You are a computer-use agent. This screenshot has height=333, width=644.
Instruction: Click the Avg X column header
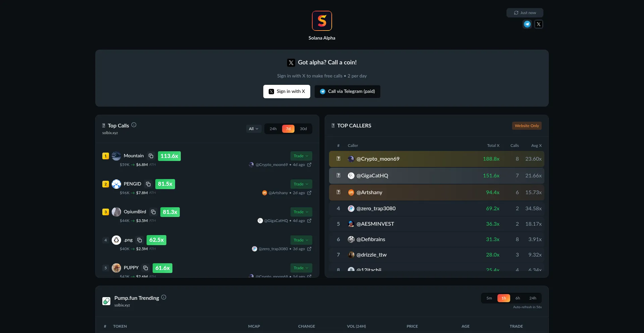point(536,146)
